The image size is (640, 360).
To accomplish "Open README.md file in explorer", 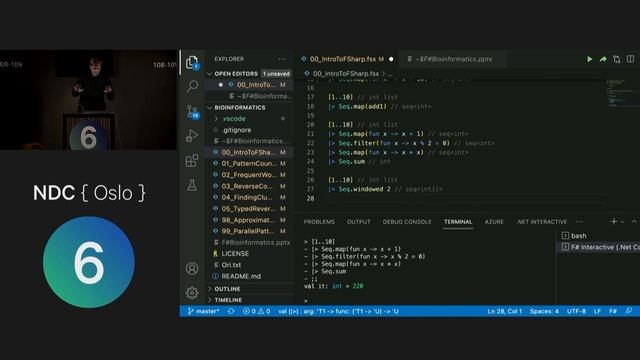I will [x=249, y=276].
